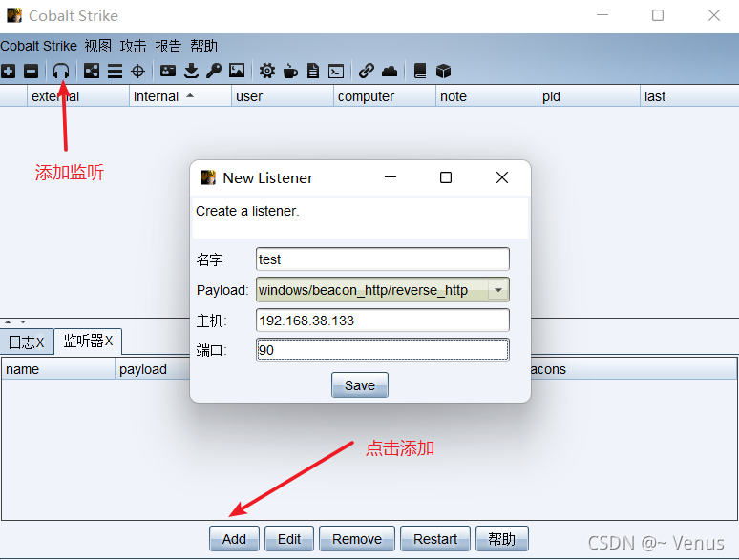This screenshot has height=560, width=739.
Task: Click split pane collapse-up arrow
Action: coord(8,322)
